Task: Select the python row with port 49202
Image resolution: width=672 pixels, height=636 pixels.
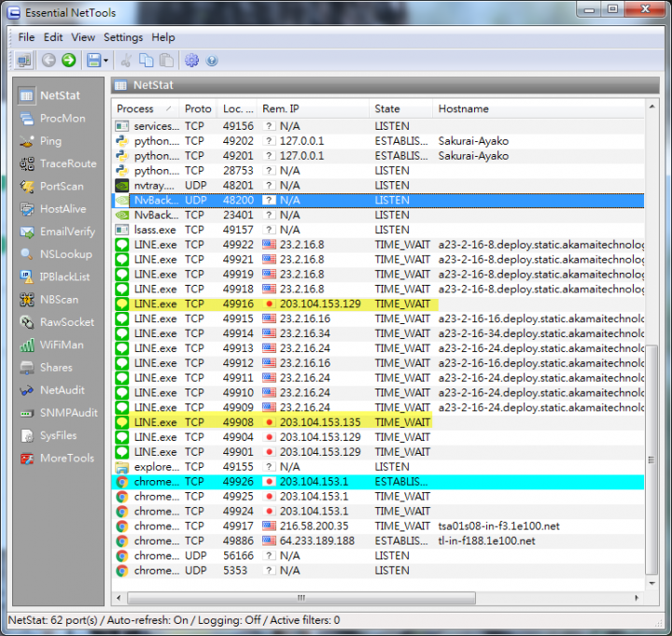Action: click(x=378, y=141)
